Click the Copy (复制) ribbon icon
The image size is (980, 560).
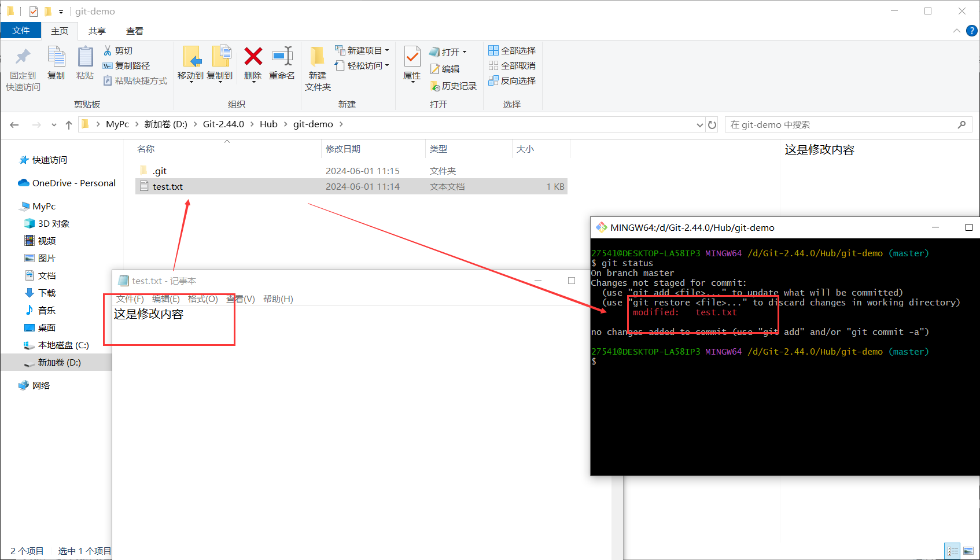[x=56, y=57]
